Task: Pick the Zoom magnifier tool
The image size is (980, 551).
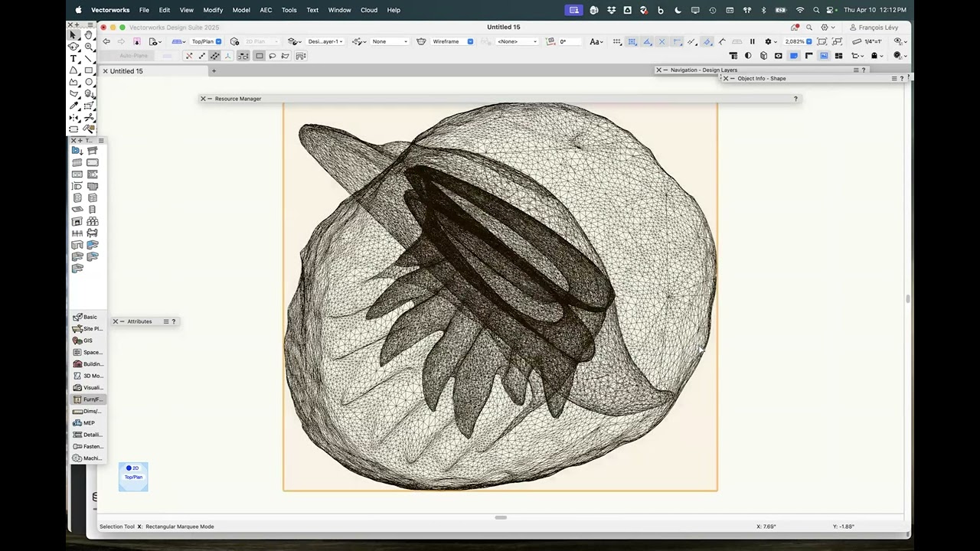Action: [x=89, y=47]
